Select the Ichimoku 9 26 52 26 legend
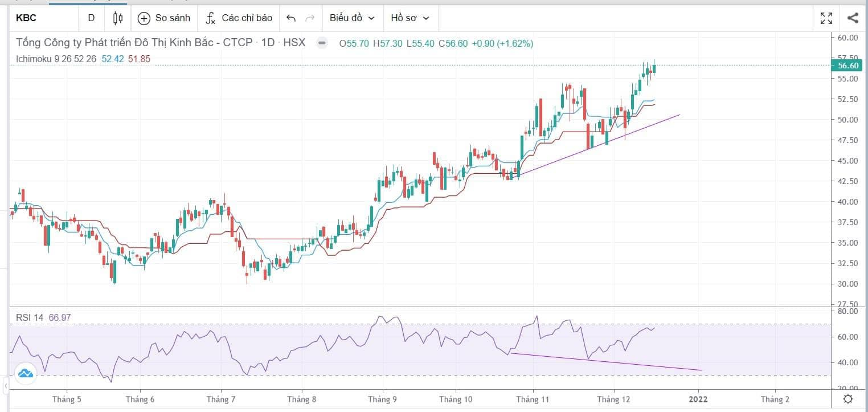Image resolution: width=868 pixels, height=412 pixels. [x=56, y=58]
